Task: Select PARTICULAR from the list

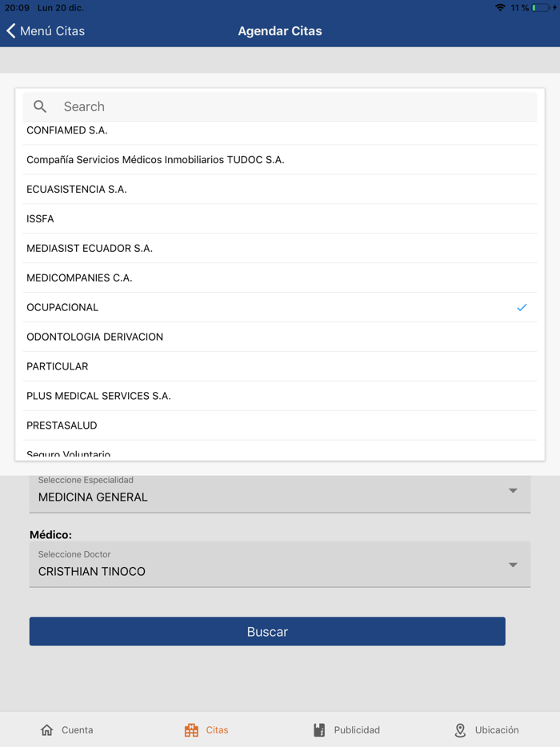Action: point(280,366)
